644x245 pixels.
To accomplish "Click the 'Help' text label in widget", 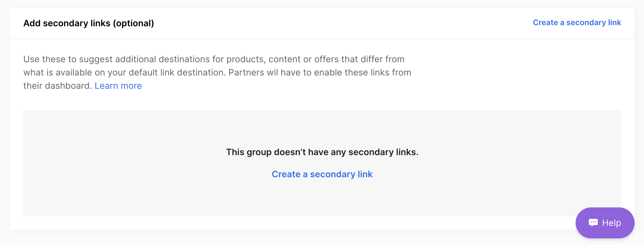I will coord(612,223).
